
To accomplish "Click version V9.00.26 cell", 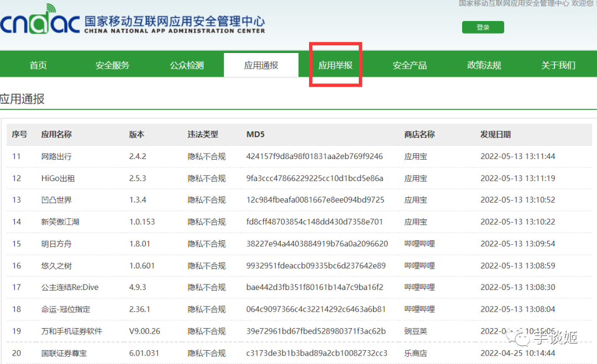I will [x=145, y=331].
